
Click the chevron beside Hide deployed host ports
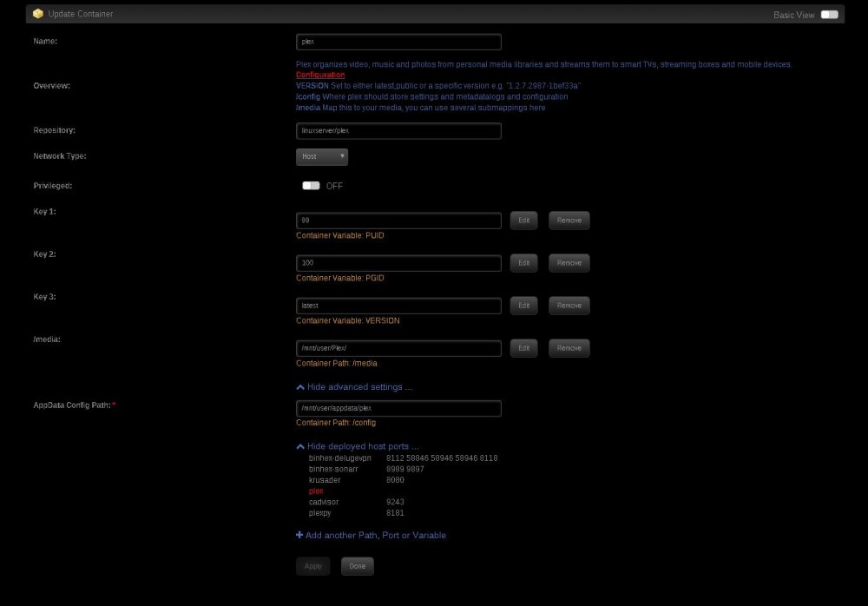[x=300, y=446]
